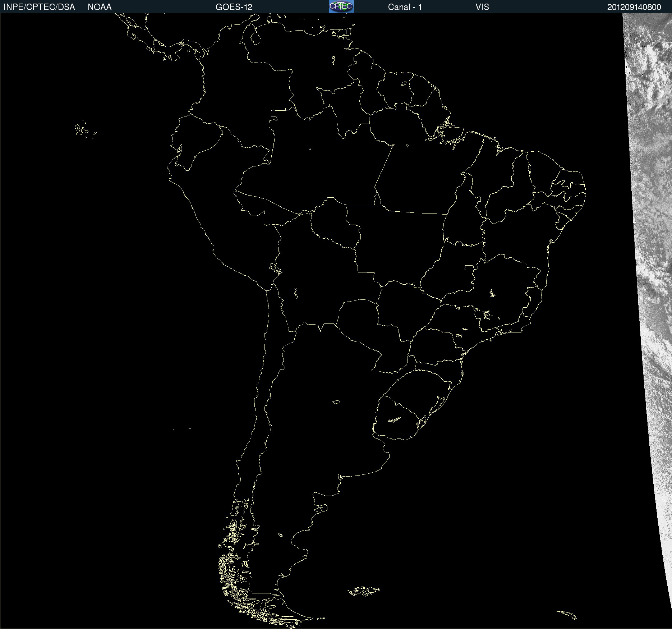Click the Falkland Islands outline
The width and height of the screenshot is (672, 629).
pos(364,591)
